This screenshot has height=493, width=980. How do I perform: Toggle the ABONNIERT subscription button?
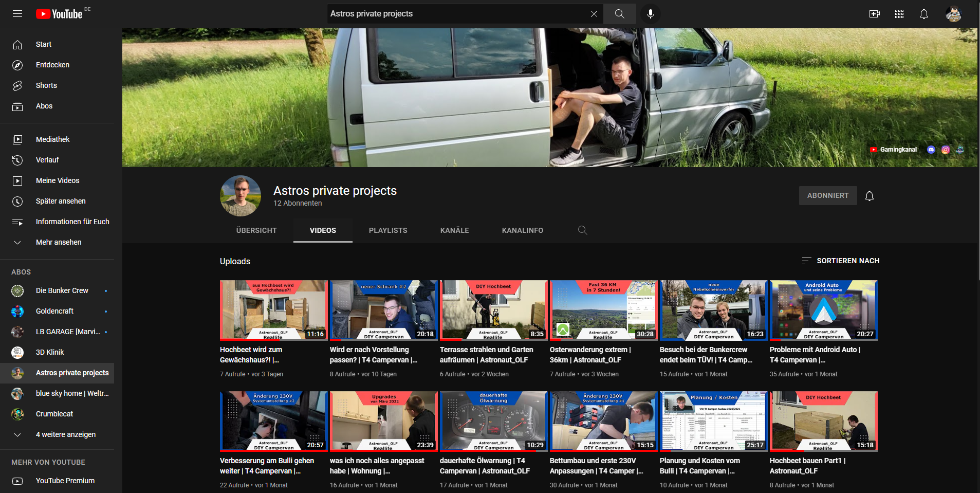(x=827, y=195)
